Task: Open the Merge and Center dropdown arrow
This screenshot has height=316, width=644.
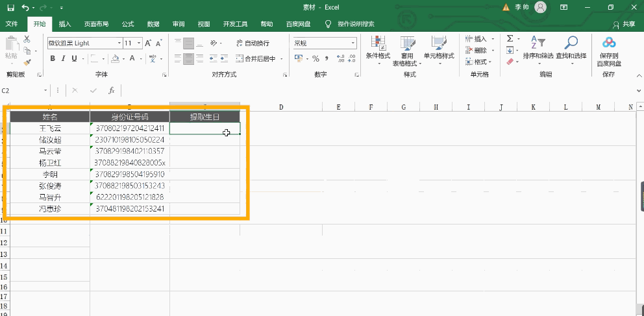Action: (282, 58)
